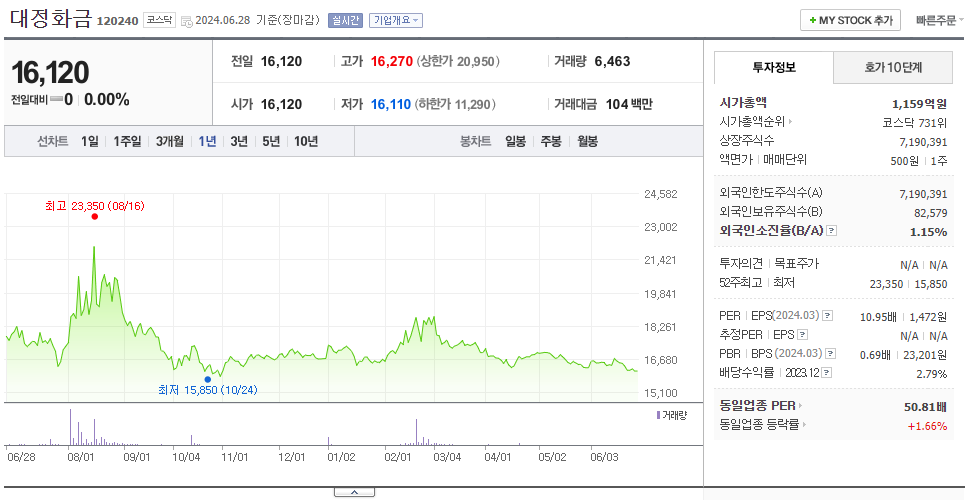Click the 상한가 20,950 text

click(x=458, y=62)
